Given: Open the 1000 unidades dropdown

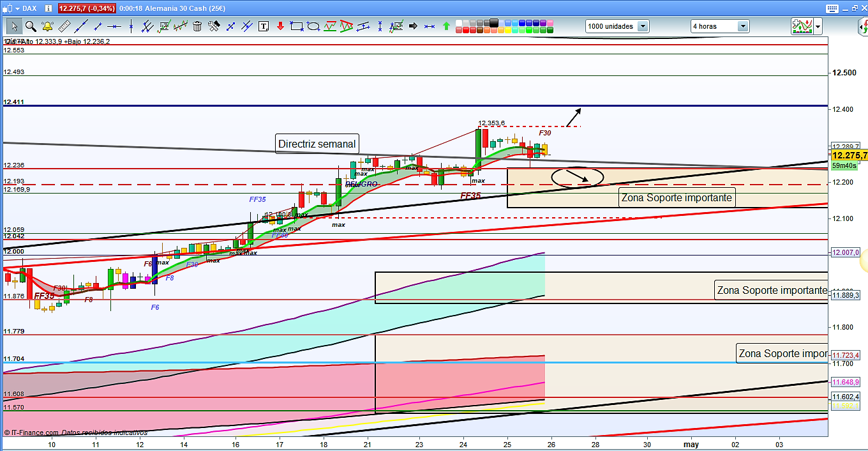Looking at the screenshot, I should coord(643,26).
